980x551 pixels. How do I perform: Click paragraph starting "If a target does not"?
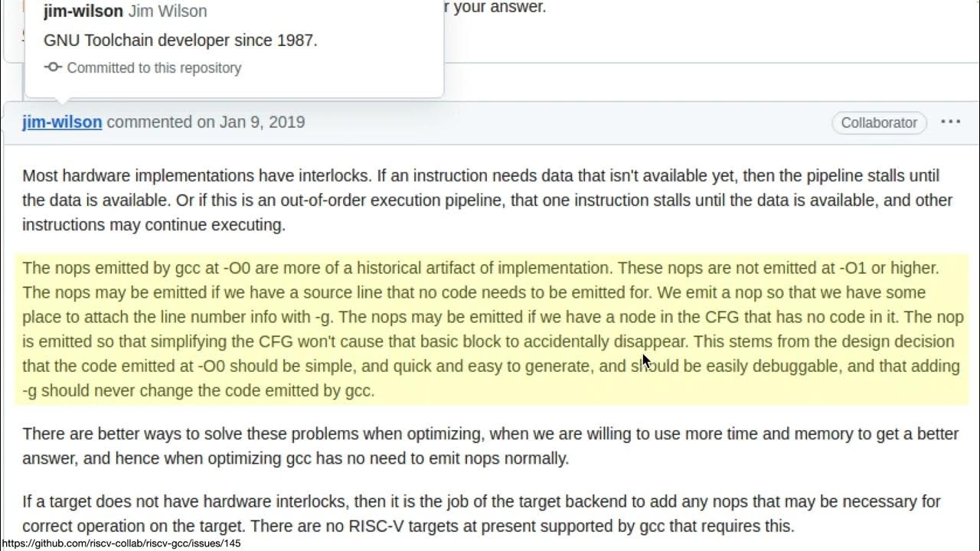tap(481, 514)
